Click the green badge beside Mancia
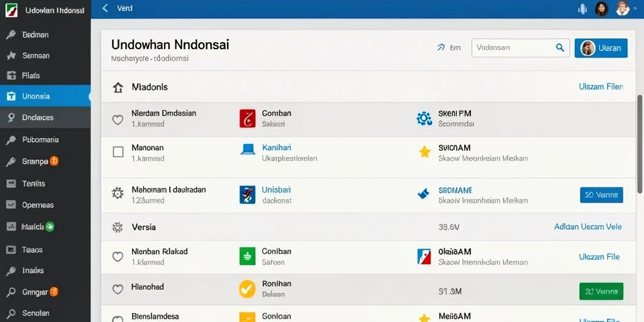 coord(50,226)
